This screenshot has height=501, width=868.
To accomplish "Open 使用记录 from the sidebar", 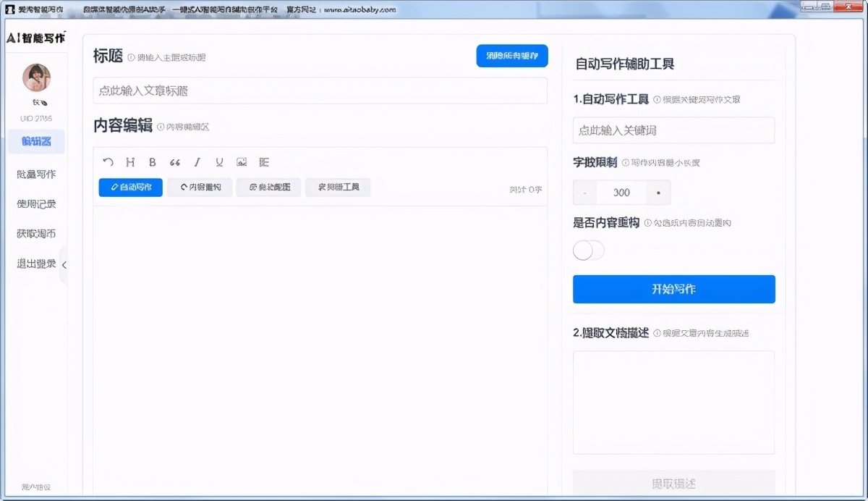I will [x=35, y=203].
